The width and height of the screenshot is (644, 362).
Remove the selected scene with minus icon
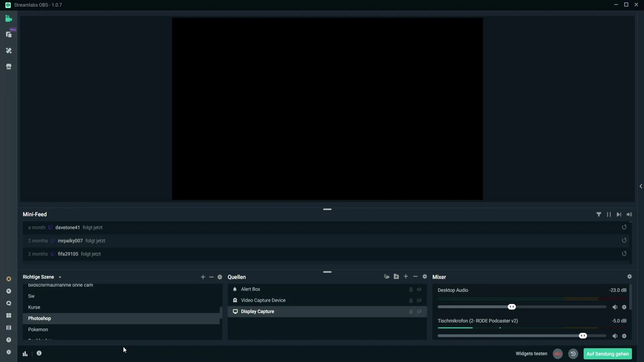211,277
